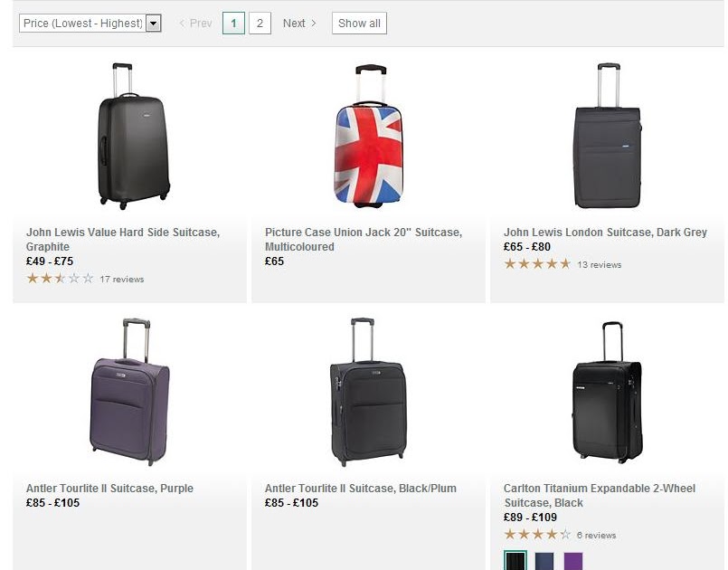Click the John Lewis London Dark Grey suitcase image
Viewport: 728px width, 570px height.
point(607,136)
